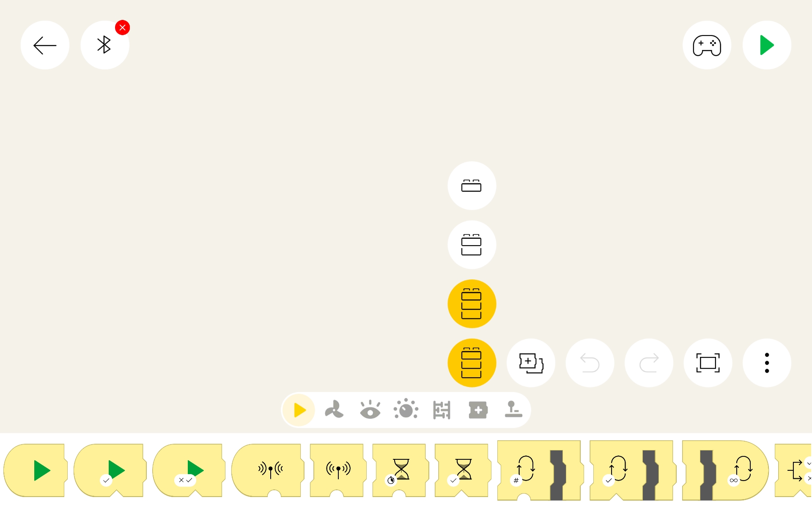Image resolution: width=812 pixels, height=508 pixels.
Task: Select the single-row block palette size
Action: coord(472,186)
